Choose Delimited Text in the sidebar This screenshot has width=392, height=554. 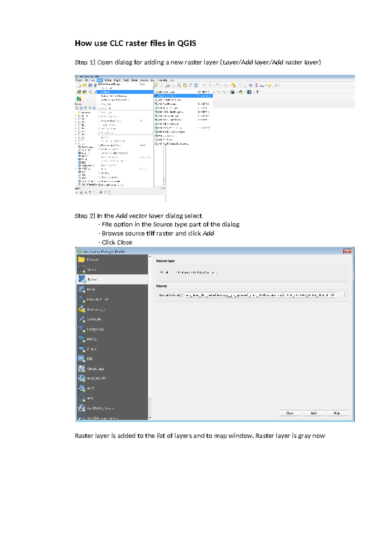tap(112, 299)
